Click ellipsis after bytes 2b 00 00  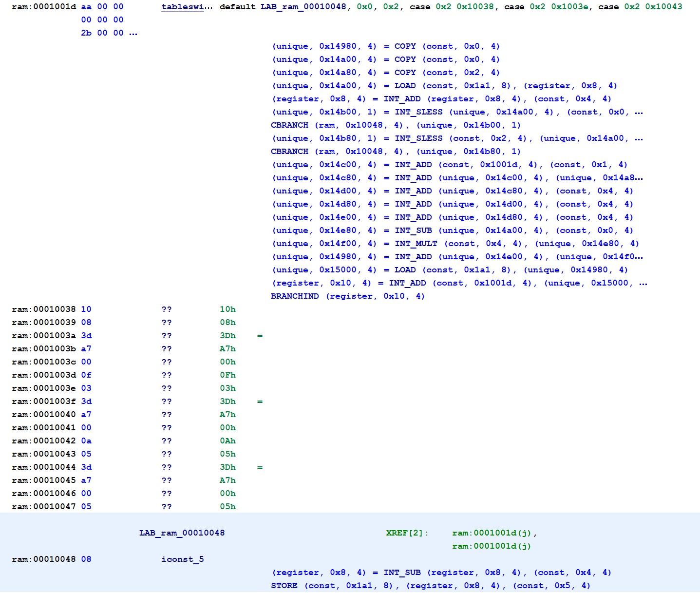click(x=132, y=33)
